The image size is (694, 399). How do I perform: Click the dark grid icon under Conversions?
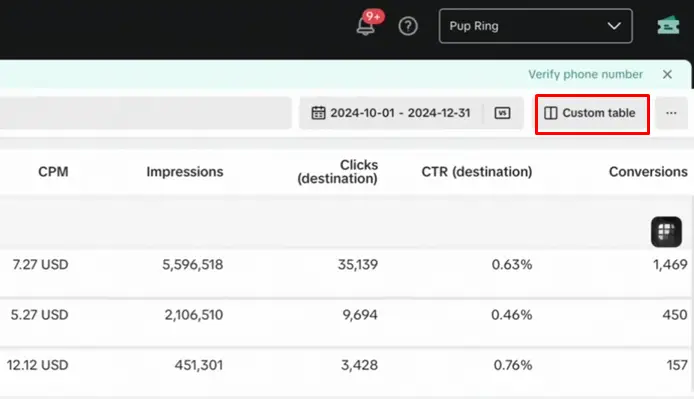coord(666,232)
